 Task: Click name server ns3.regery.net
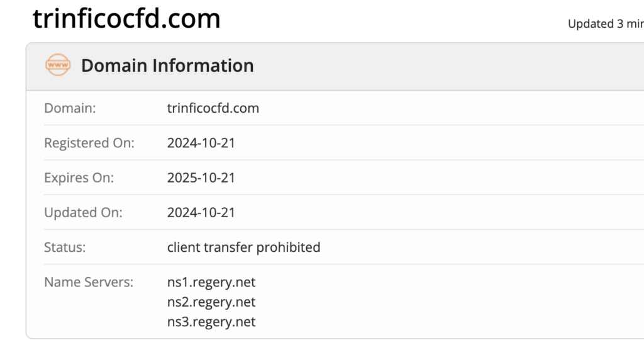pyautogui.click(x=211, y=322)
